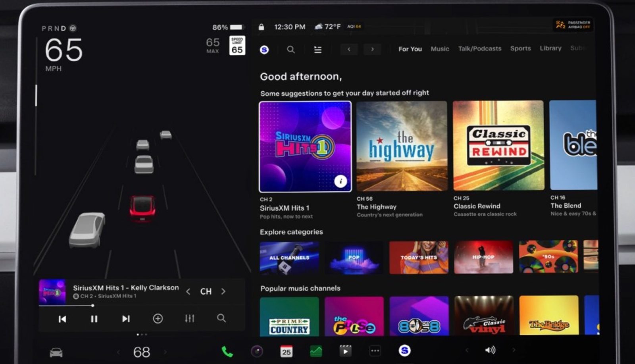Raise cabin temperature with right arrow
The height and width of the screenshot is (364, 635).
tap(165, 352)
